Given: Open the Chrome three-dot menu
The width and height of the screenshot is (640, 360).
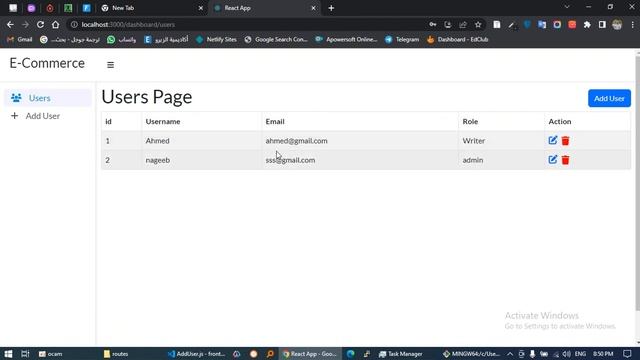Looking at the screenshot, I should point(632,24).
